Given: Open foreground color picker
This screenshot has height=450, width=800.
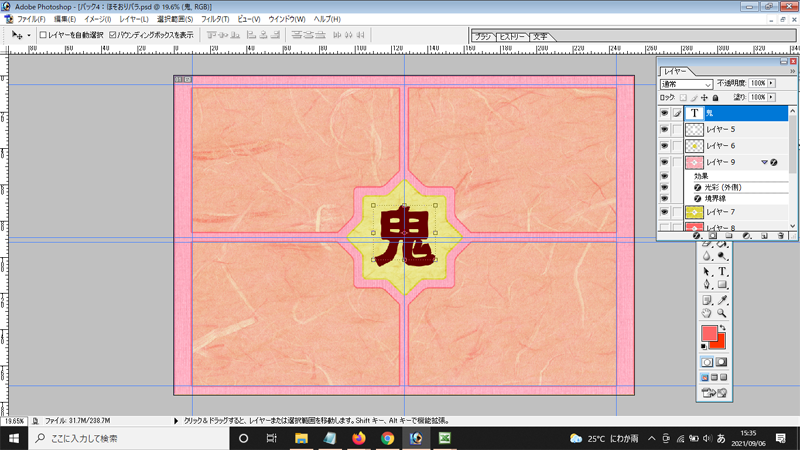Looking at the screenshot, I should 709,333.
